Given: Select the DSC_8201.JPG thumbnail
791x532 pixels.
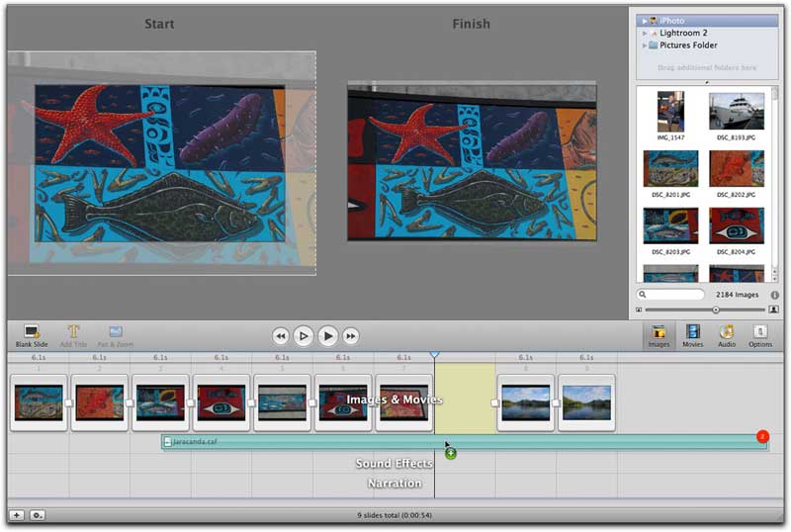Looking at the screenshot, I should point(670,169).
